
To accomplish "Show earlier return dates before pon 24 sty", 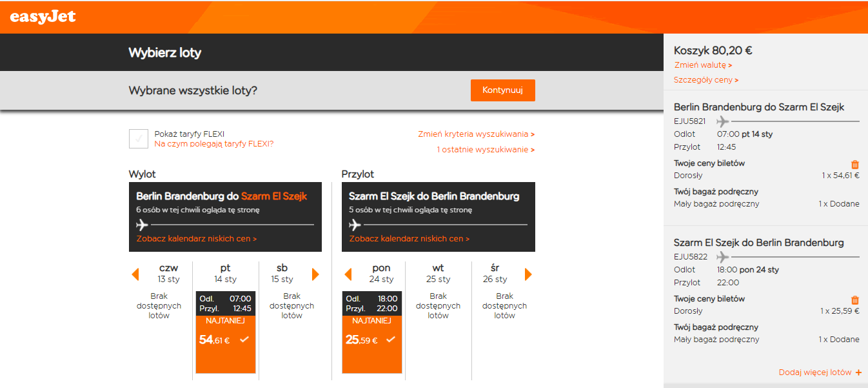I will tap(348, 274).
